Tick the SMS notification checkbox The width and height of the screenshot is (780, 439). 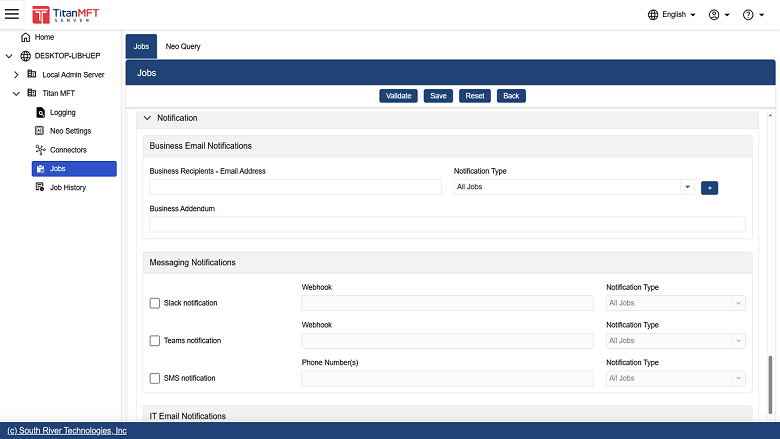pos(155,379)
